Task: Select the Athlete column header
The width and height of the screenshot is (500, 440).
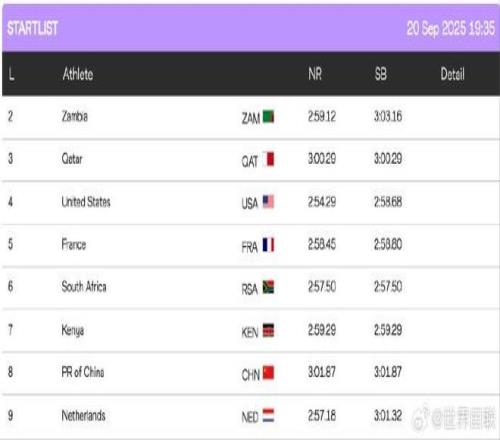Action: pyautogui.click(x=78, y=74)
